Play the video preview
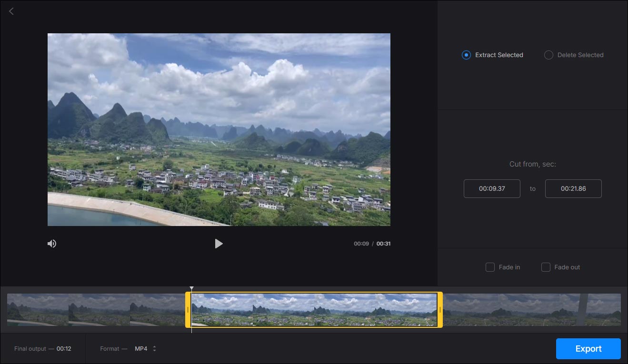The image size is (628, 364). (219, 243)
